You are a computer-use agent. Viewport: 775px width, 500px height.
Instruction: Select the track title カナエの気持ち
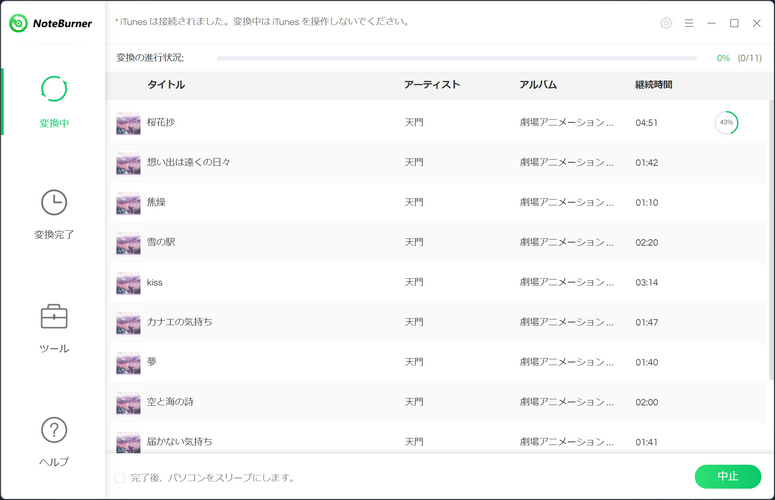[x=179, y=322]
